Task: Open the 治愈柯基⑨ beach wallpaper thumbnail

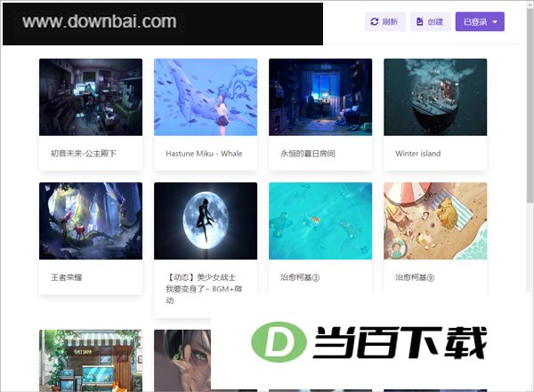Action: (x=435, y=220)
